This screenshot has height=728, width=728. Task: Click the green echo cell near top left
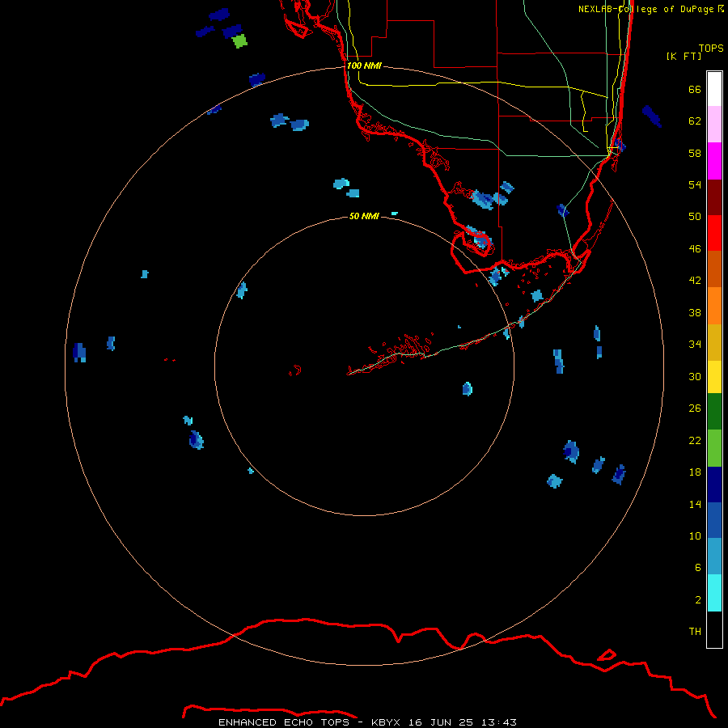click(x=239, y=41)
